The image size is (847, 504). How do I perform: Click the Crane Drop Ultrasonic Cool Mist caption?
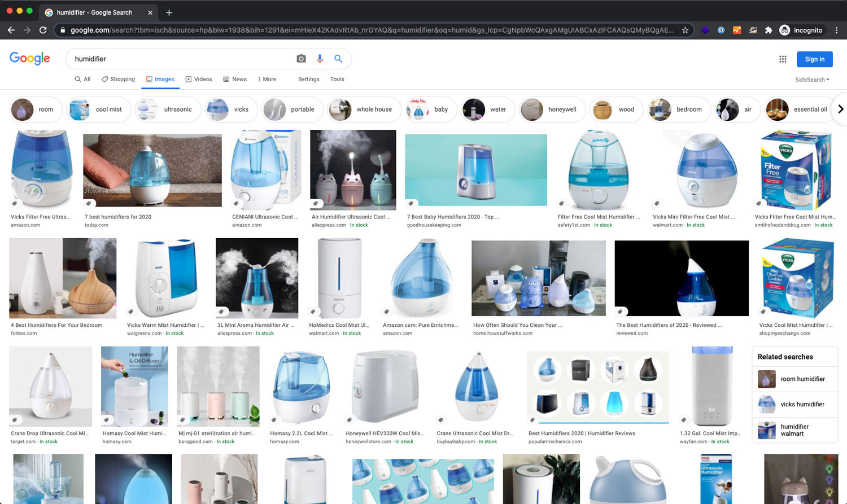click(50, 433)
